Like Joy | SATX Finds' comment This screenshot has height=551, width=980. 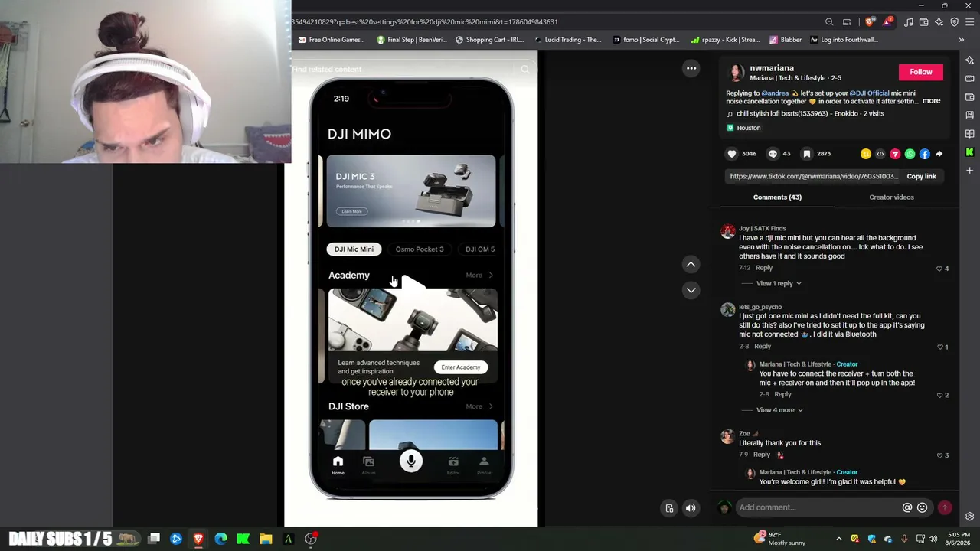tap(939, 269)
